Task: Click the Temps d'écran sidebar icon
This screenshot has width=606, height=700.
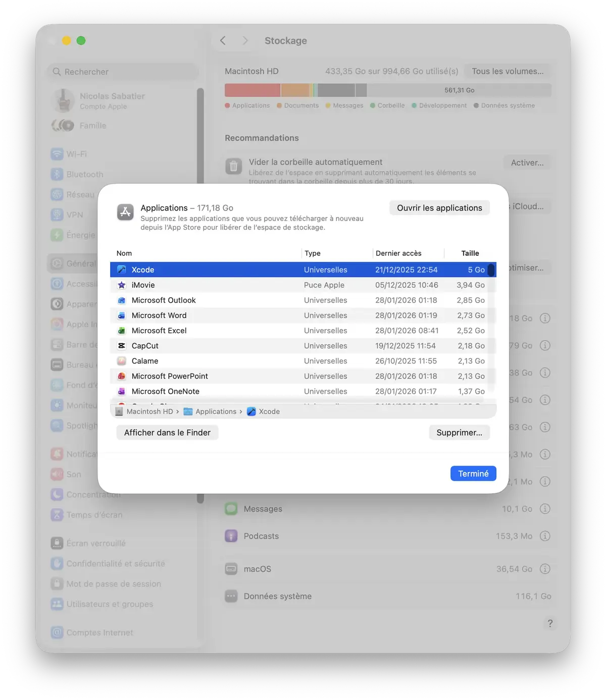Action: pos(57,515)
